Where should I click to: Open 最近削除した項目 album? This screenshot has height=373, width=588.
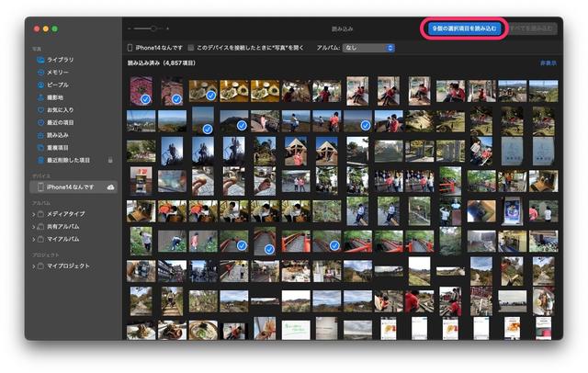(x=68, y=159)
